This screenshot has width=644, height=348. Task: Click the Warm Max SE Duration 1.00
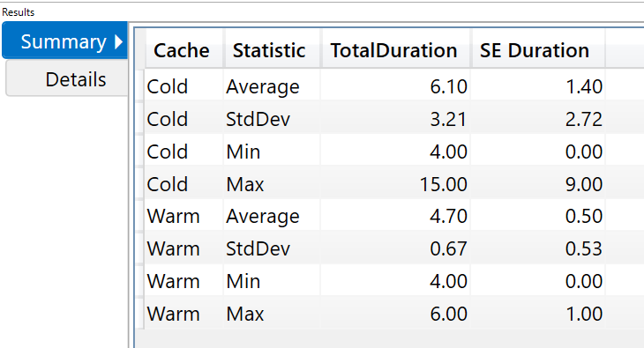[x=584, y=314]
